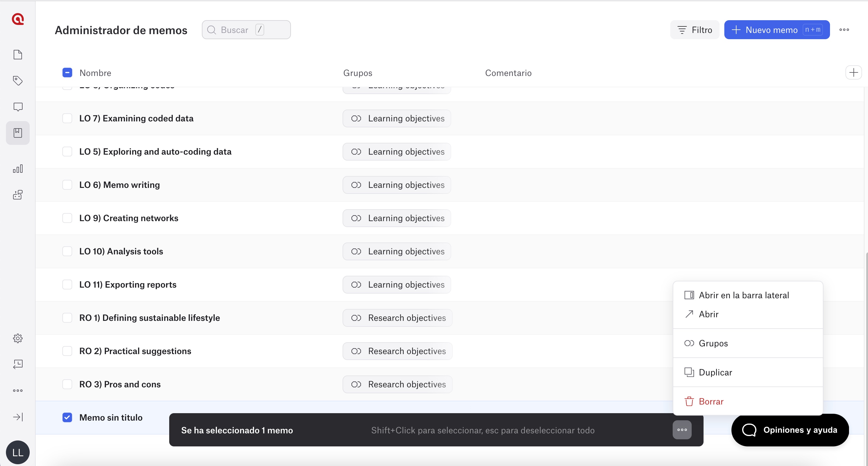This screenshot has height=466, width=868.
Task: Check the RO 2) Practical suggestions box
Action: (x=67, y=351)
